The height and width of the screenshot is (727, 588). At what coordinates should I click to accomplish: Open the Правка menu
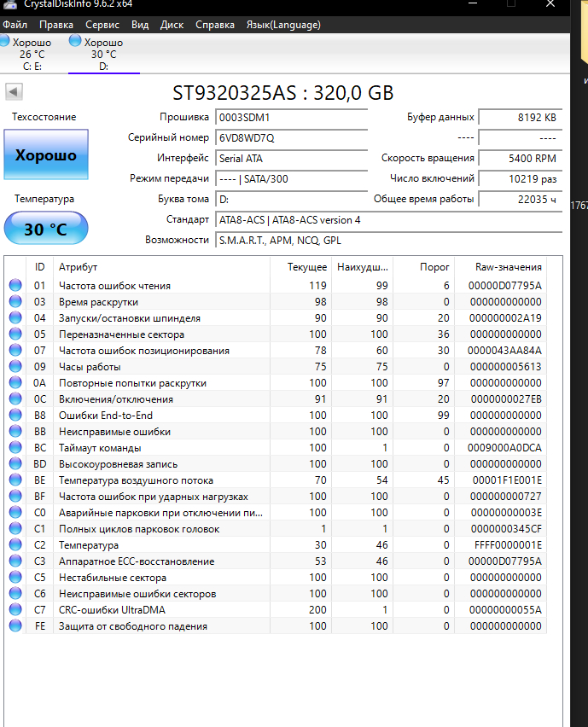pyautogui.click(x=56, y=25)
